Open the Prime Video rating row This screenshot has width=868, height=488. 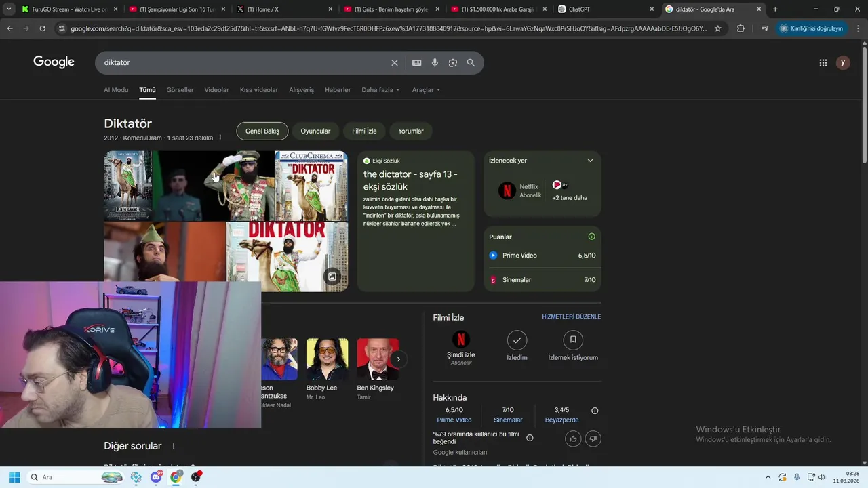tap(542, 256)
